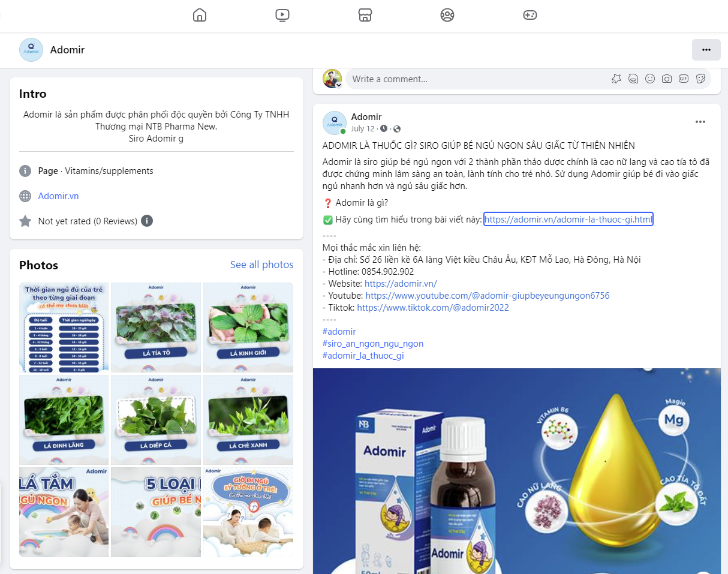Open the Adomir.vn website link in Intro
728x574 pixels.
tap(58, 196)
